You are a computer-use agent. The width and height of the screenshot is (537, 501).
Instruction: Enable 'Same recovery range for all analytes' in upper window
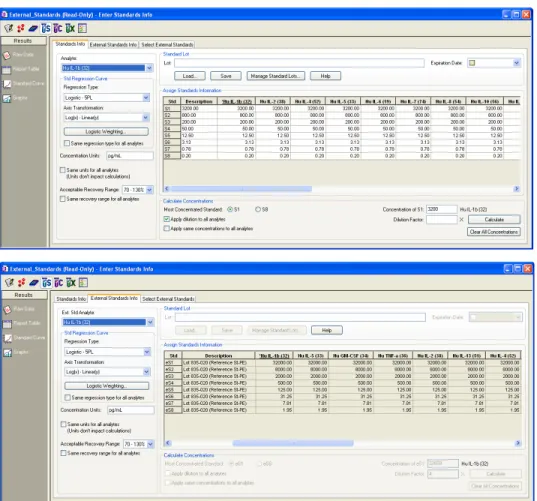[63, 199]
